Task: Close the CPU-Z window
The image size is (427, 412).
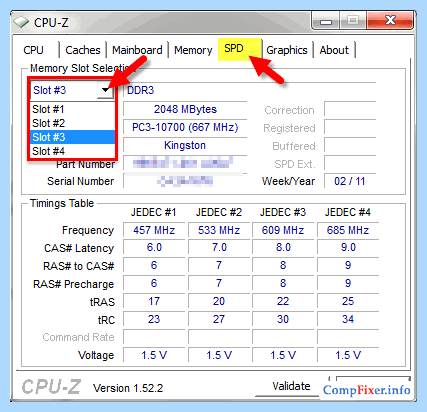Action: [390, 21]
